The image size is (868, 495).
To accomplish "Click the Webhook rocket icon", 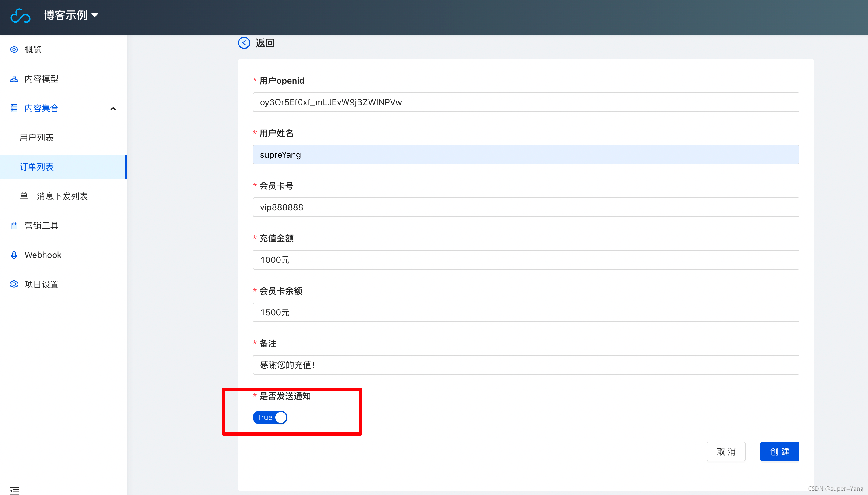I will point(14,255).
